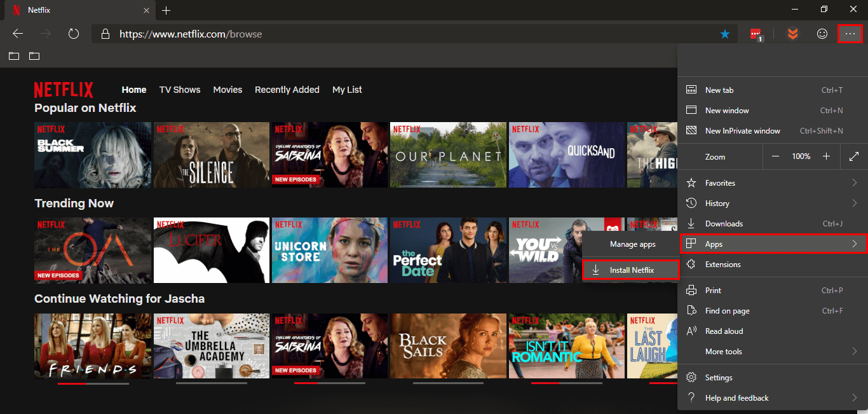The image size is (868, 414).
Task: Open the Black Summer thumbnail
Action: [93, 155]
